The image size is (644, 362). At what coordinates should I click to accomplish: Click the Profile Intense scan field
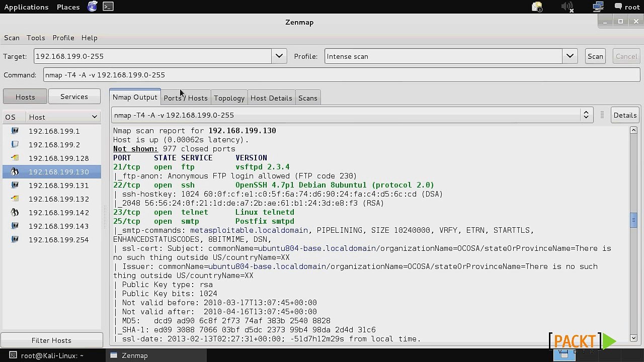coord(443,56)
